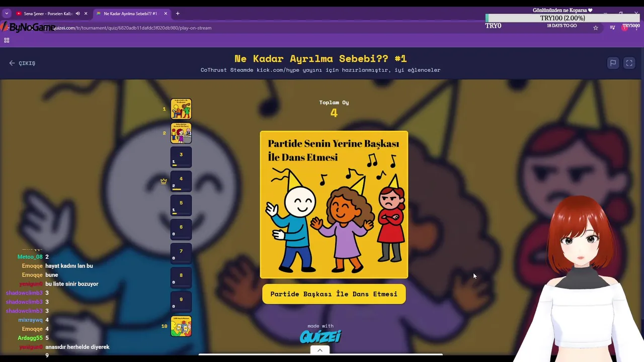Toggle fullscreen mode icon

[x=629, y=63]
